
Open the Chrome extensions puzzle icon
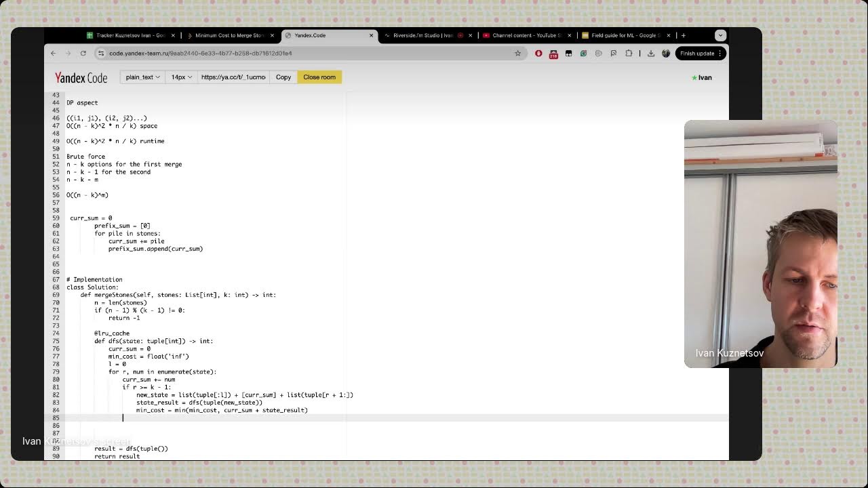629,53
